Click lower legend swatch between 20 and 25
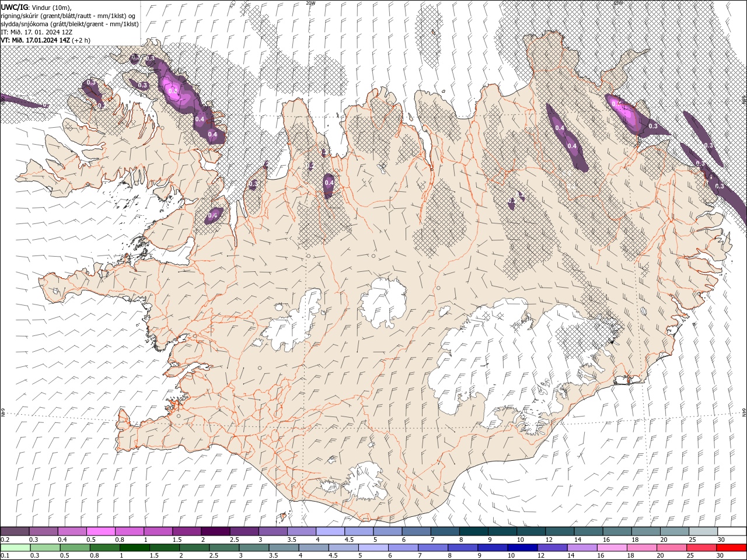This screenshot has height=560, width=747. (671, 548)
